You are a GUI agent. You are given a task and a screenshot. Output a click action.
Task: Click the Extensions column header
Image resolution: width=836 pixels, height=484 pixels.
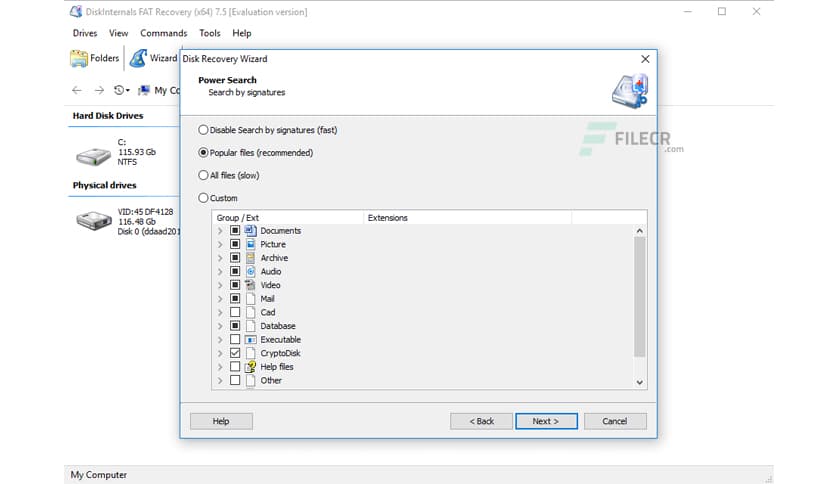tap(468, 218)
